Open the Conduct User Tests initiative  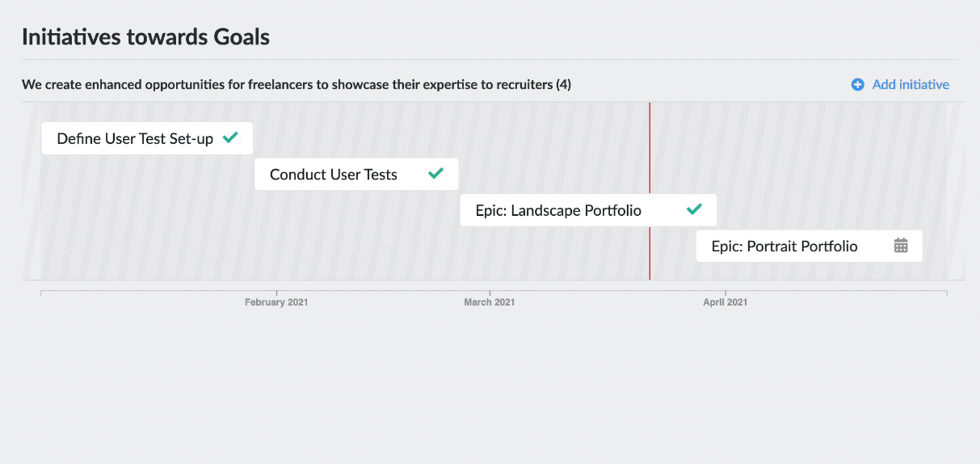[x=356, y=174]
